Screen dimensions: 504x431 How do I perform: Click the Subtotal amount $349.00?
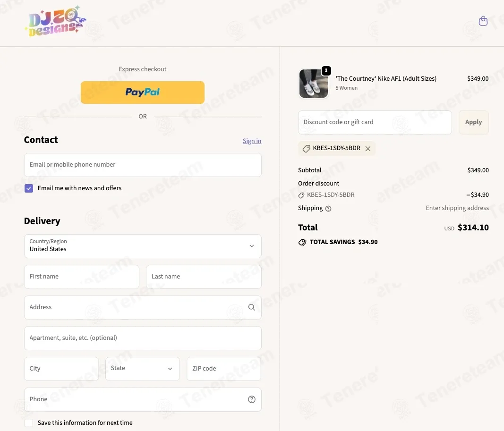[478, 170]
